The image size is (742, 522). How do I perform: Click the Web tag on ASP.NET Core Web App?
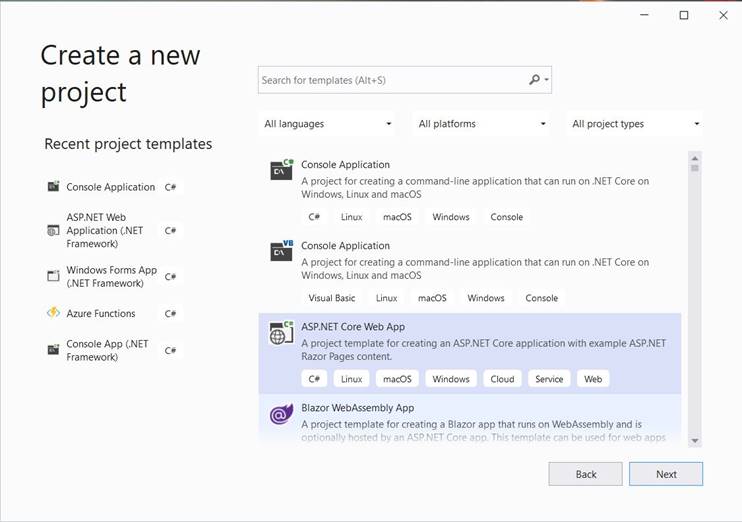(593, 379)
